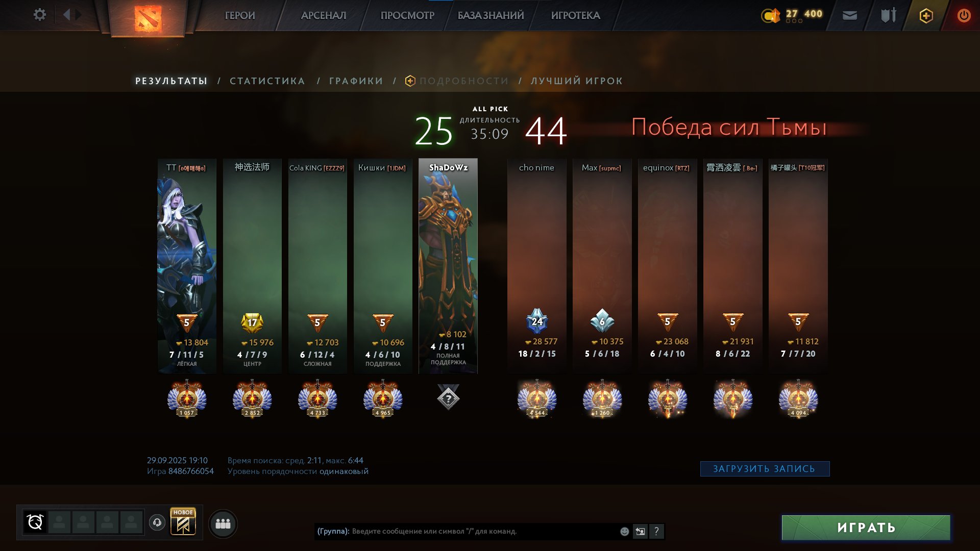
Task: Click the shards coin currency icon
Action: click(x=770, y=16)
